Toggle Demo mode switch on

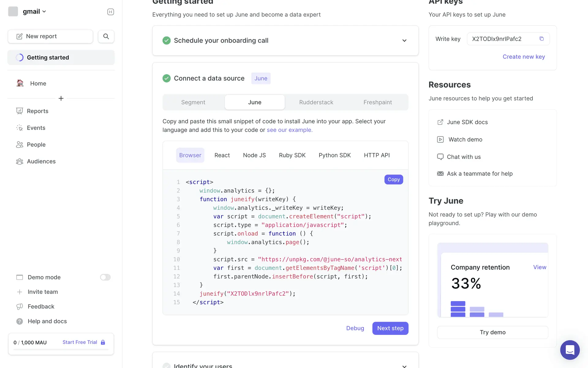105,277
